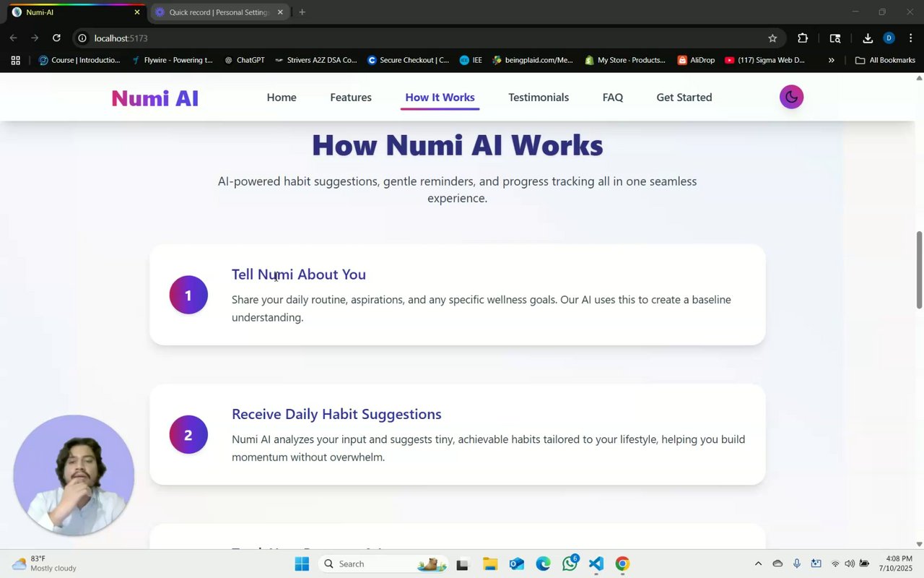The image size is (924, 578).
Task: Click the browser back arrow
Action: coord(13,38)
